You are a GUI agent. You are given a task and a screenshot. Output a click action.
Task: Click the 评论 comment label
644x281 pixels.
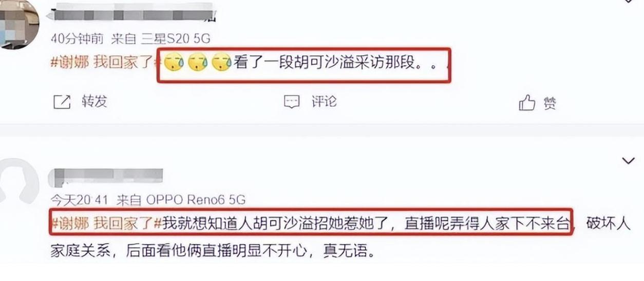click(x=324, y=102)
